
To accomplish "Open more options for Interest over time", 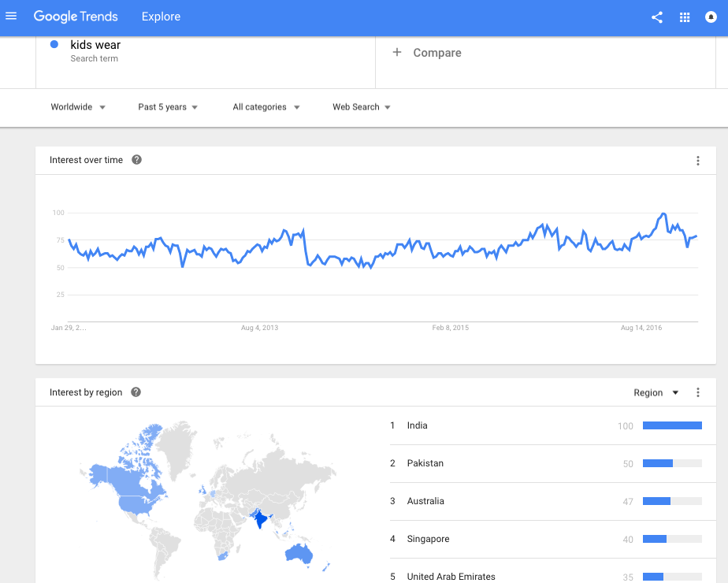I will [x=697, y=161].
